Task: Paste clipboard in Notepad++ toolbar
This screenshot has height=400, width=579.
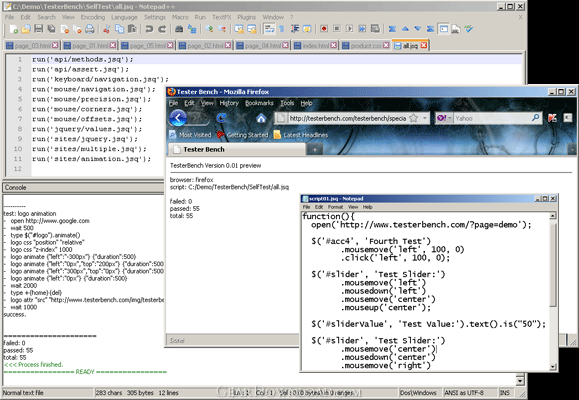Action: tap(132, 29)
